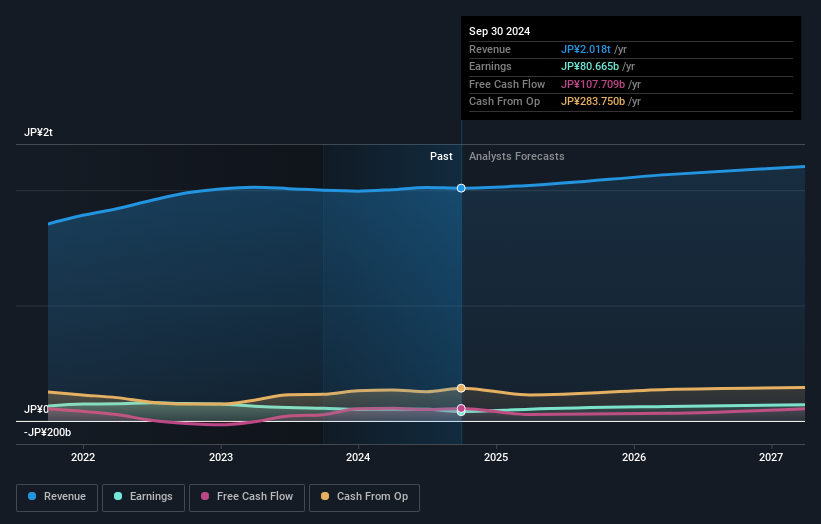Click the 2023 x-axis label

point(220,458)
